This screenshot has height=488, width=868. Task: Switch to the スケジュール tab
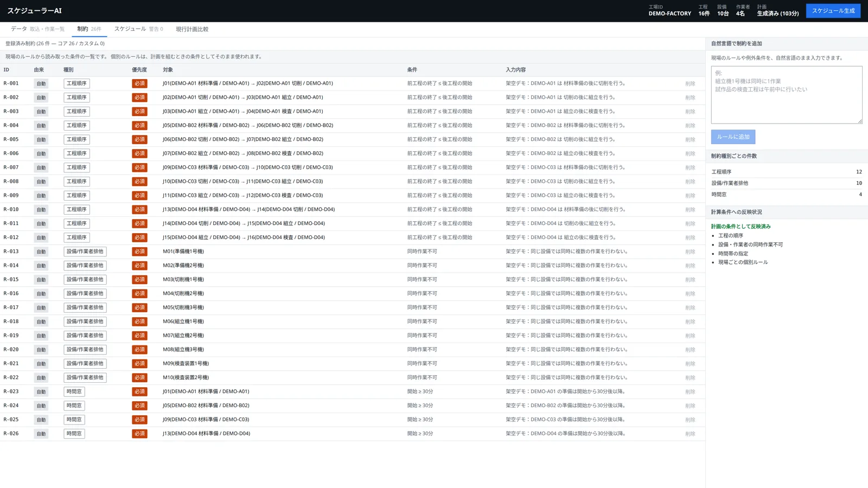[x=138, y=29]
